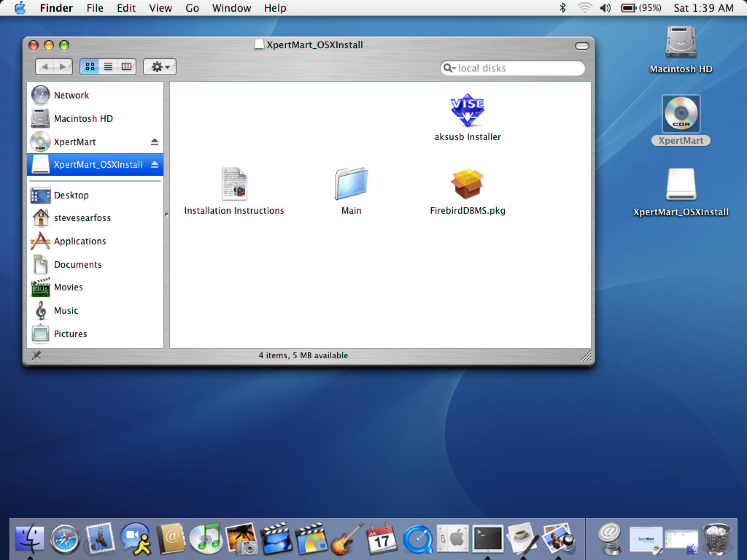Open the Main folder
The image size is (747, 560).
click(351, 184)
